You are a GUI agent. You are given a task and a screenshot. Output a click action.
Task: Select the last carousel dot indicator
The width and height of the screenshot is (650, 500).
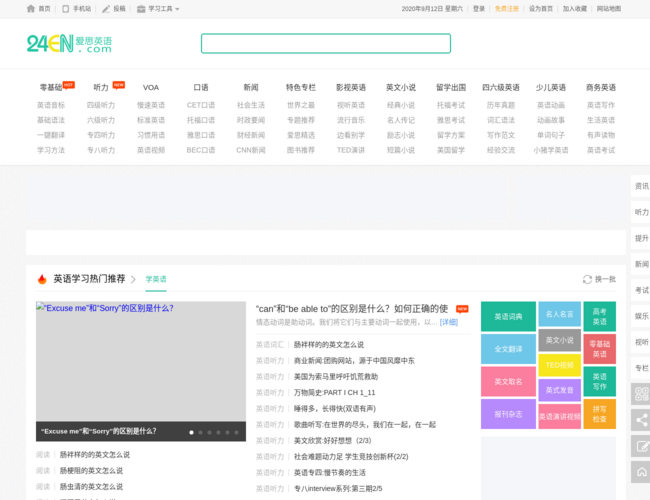point(236,432)
